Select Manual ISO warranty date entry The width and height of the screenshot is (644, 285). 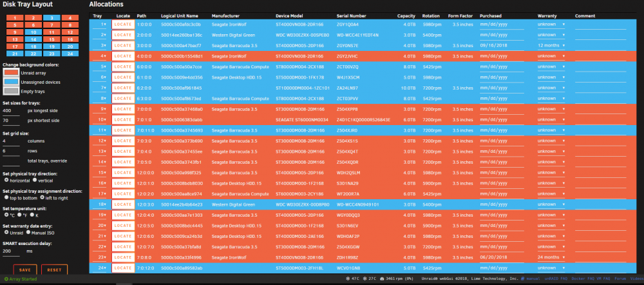tap(28, 232)
